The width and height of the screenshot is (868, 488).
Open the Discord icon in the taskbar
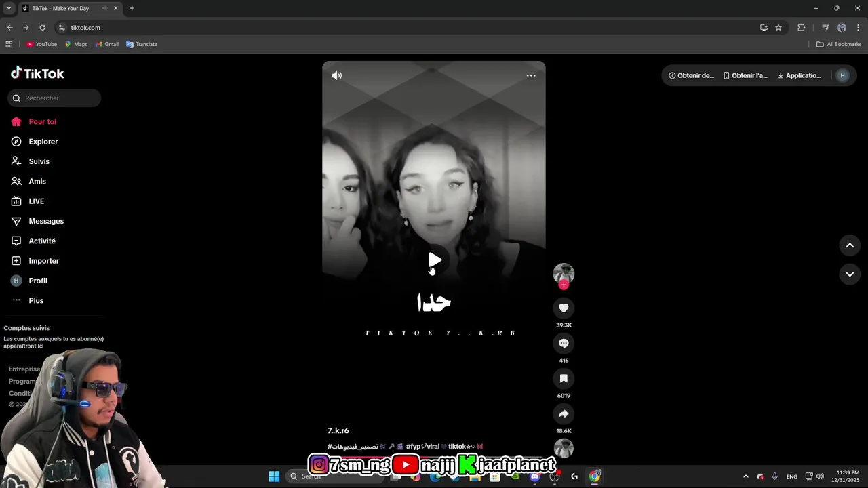534,476
